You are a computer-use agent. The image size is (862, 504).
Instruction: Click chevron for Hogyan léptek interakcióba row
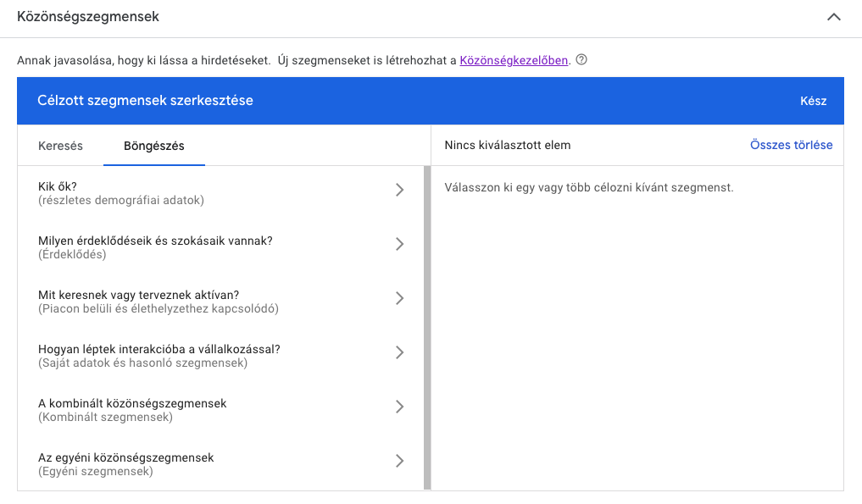(400, 352)
